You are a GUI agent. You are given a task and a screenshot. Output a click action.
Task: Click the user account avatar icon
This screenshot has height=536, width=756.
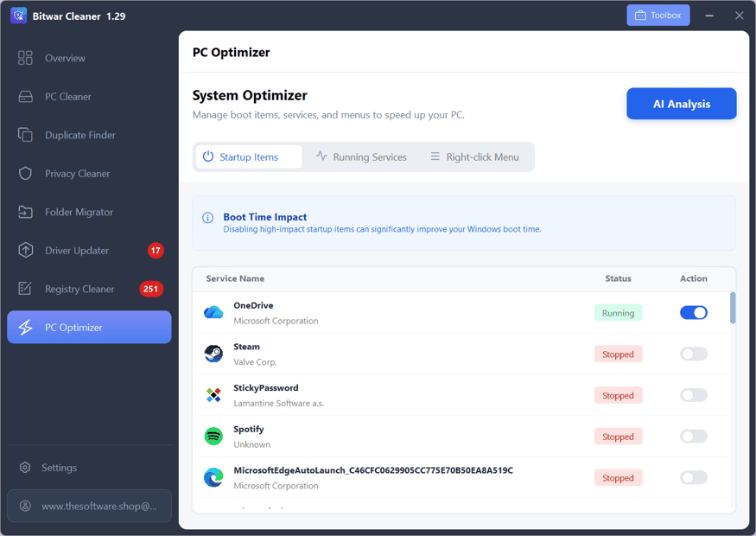25,506
